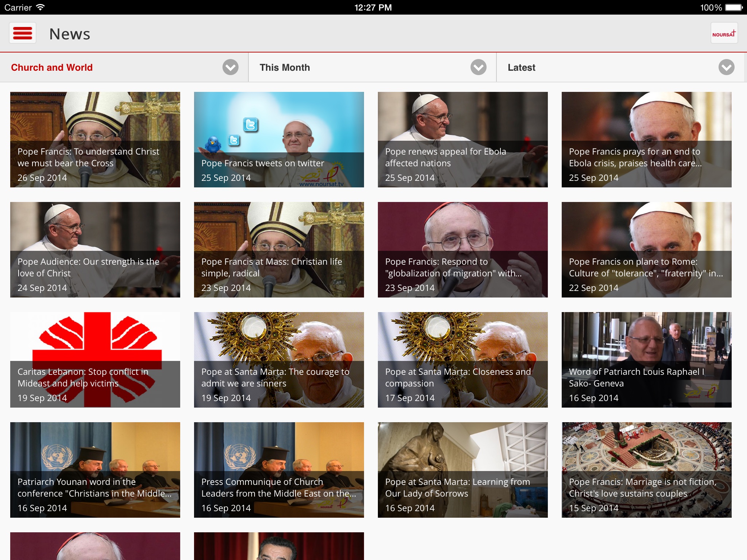Screen dimensions: 747x560
Task: Open Pope renews appeal for Ebola article
Action: [x=462, y=140]
